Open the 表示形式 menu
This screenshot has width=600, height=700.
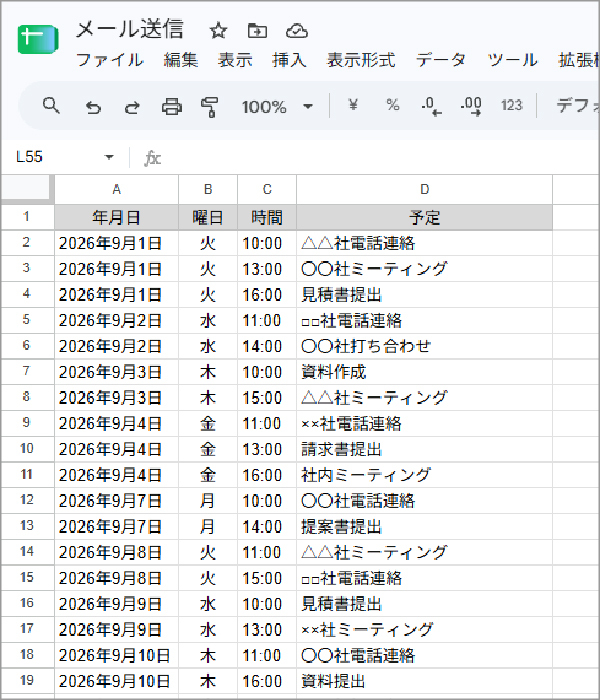(x=361, y=60)
